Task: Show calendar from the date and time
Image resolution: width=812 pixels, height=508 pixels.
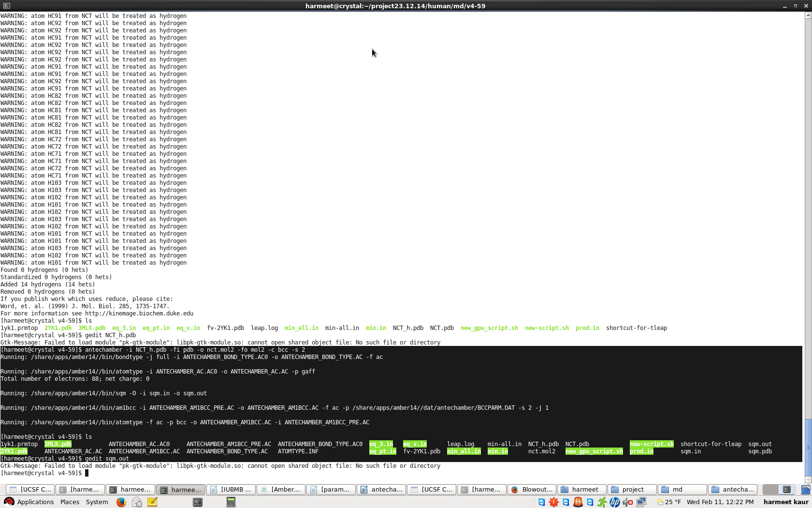Action: (x=720, y=502)
